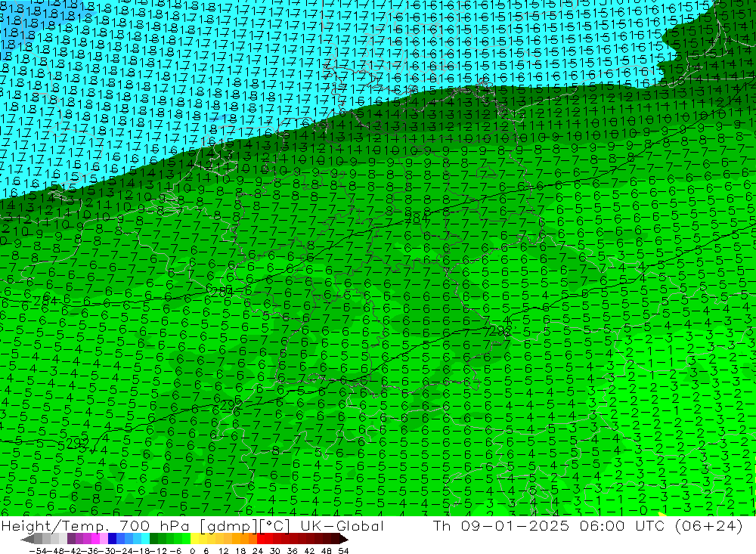The image size is (756, 554).
Task: Click the cyan legend swatch near -18
Action: point(145,540)
